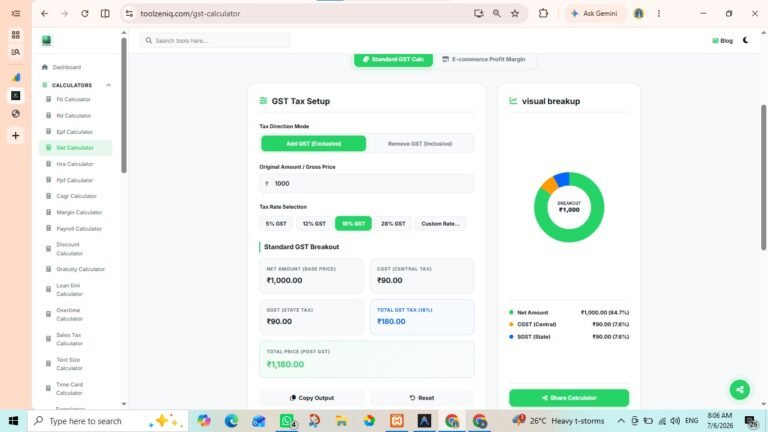This screenshot has width=768, height=432.
Task: Choose 28% GST rate
Action: coord(393,223)
